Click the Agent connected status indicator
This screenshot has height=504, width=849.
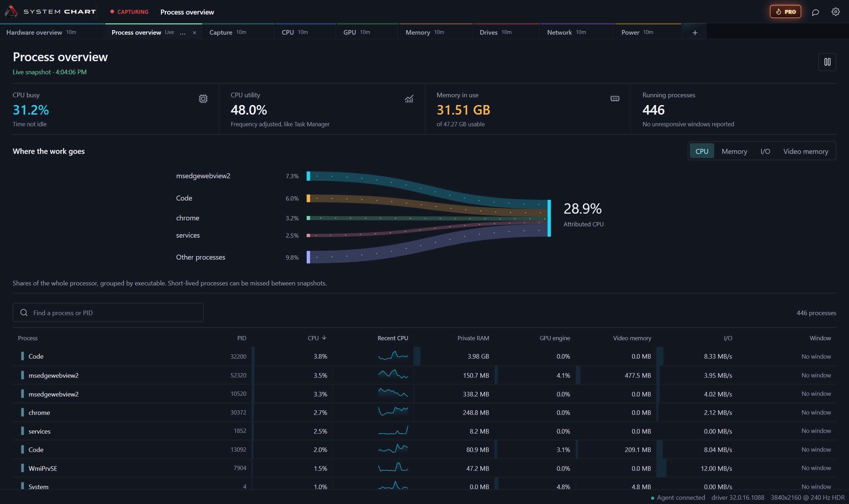pos(678,498)
